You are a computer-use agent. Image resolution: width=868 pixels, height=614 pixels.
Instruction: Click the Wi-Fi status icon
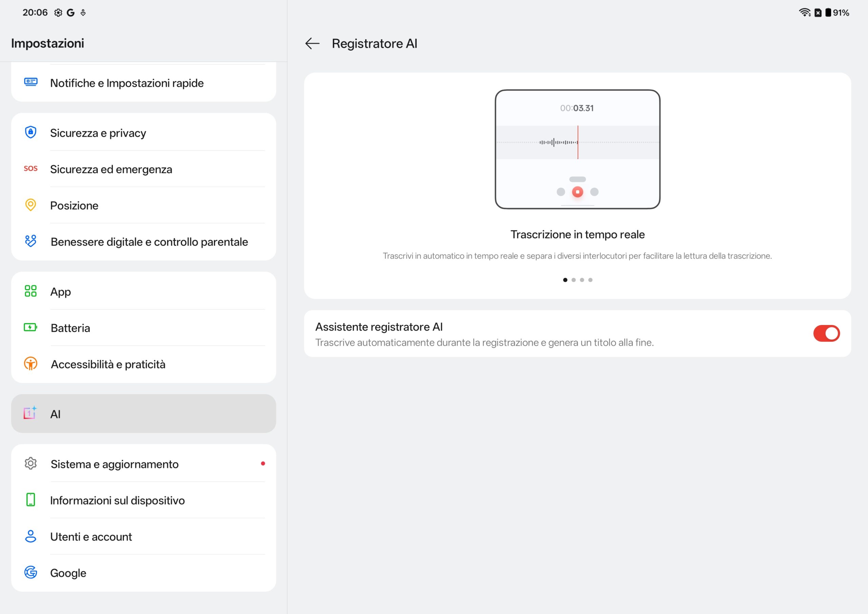[x=804, y=13]
